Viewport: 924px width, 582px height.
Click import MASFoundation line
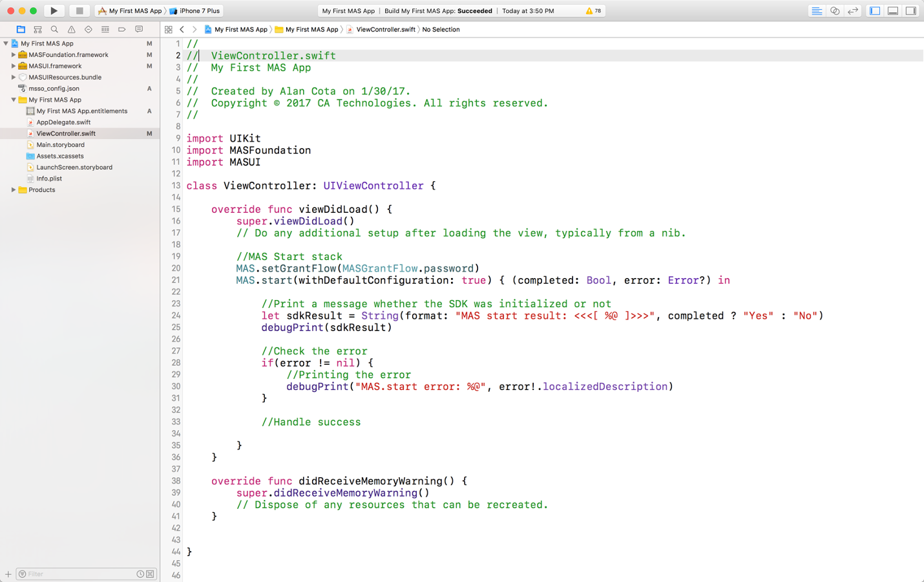coord(249,151)
